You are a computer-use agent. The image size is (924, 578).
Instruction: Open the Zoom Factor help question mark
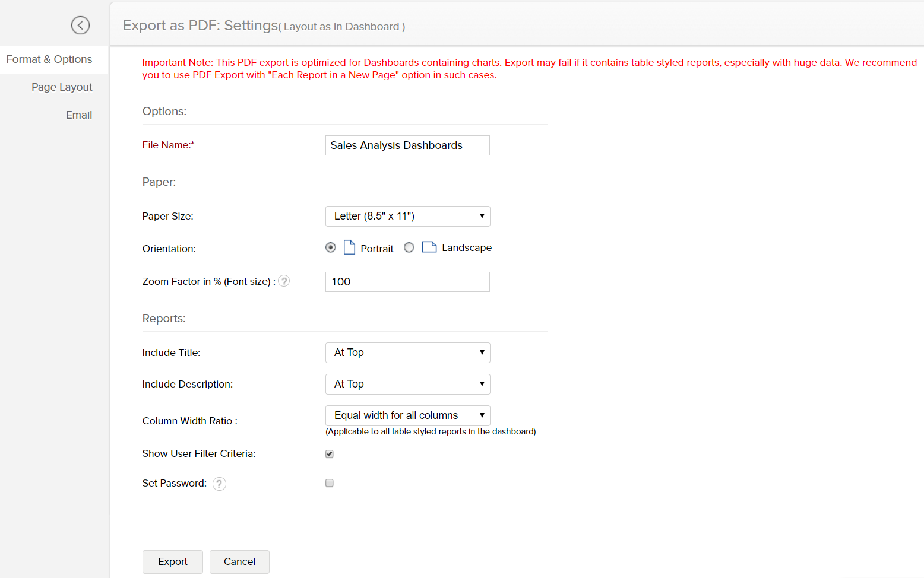click(x=284, y=281)
